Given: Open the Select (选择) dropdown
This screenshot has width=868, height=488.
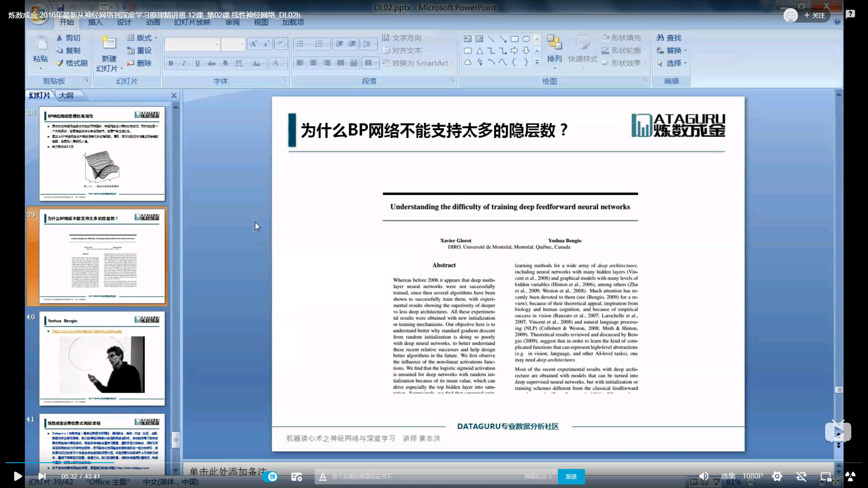Looking at the screenshot, I should click(672, 63).
